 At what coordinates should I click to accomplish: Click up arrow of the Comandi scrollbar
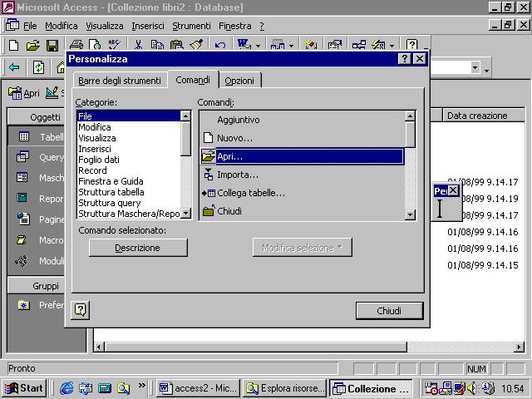(x=410, y=116)
